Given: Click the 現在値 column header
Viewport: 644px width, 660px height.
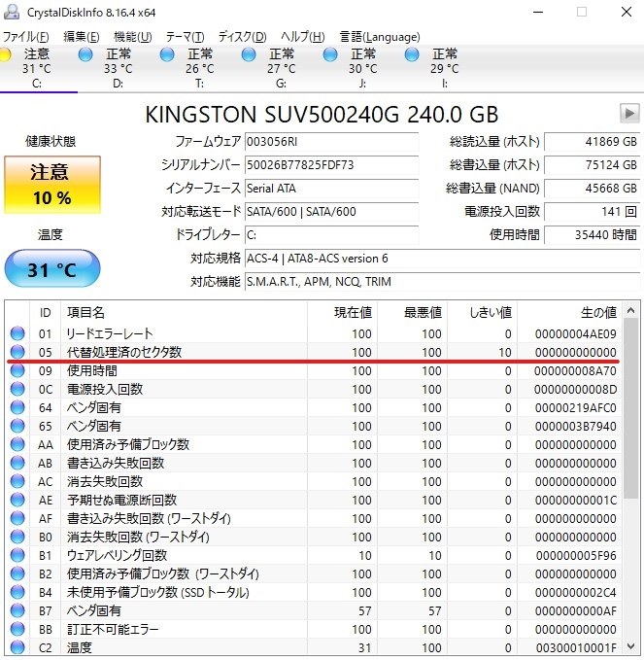Looking at the screenshot, I should point(343,312).
